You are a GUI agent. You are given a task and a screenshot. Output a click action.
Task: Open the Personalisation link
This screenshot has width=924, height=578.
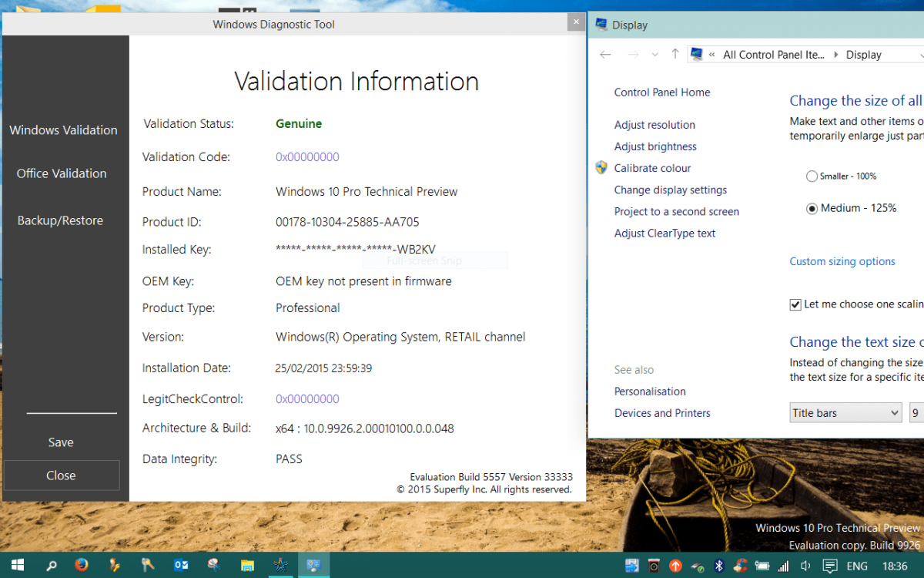[650, 391]
